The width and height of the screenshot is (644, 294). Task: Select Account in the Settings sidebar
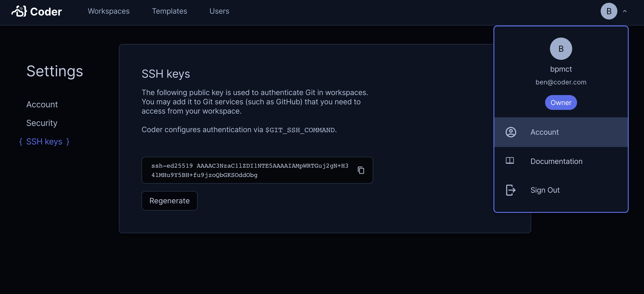pyautogui.click(x=42, y=104)
